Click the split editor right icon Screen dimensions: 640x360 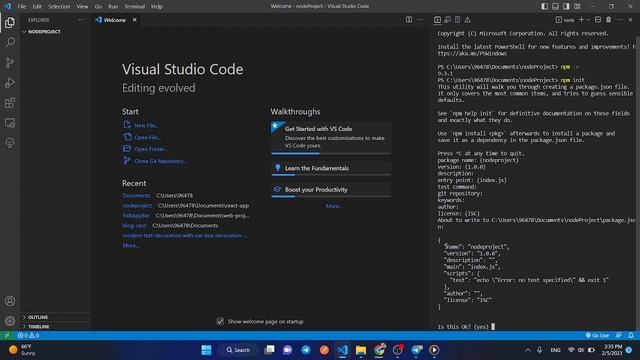point(409,20)
